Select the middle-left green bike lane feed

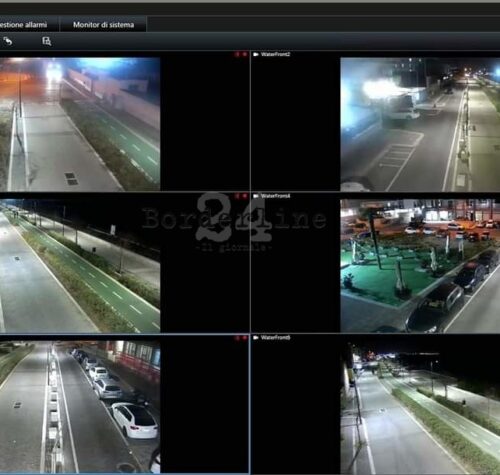click(80, 266)
